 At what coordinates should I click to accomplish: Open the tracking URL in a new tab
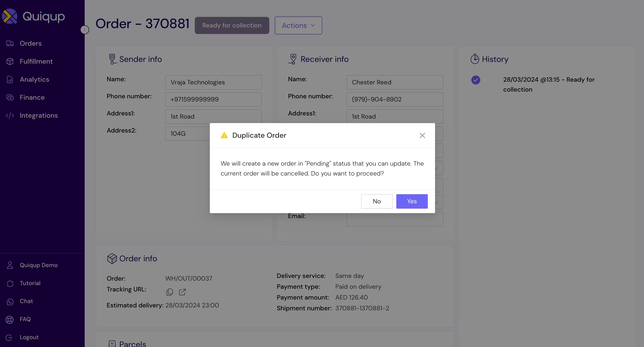coord(182,292)
